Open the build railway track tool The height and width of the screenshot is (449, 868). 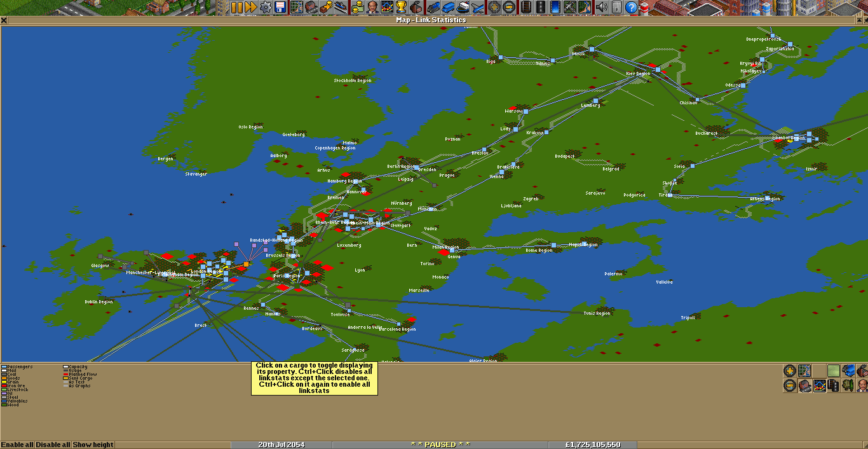pos(526,7)
